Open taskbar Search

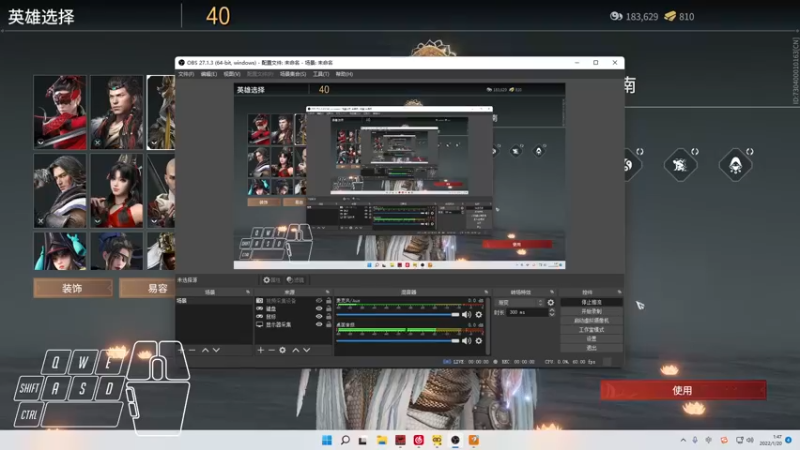pyautogui.click(x=345, y=440)
